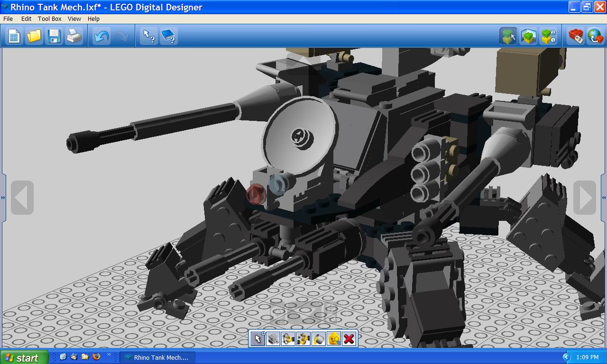Open an existing file with the folder icon
The width and height of the screenshot is (607, 364).
[x=34, y=36]
